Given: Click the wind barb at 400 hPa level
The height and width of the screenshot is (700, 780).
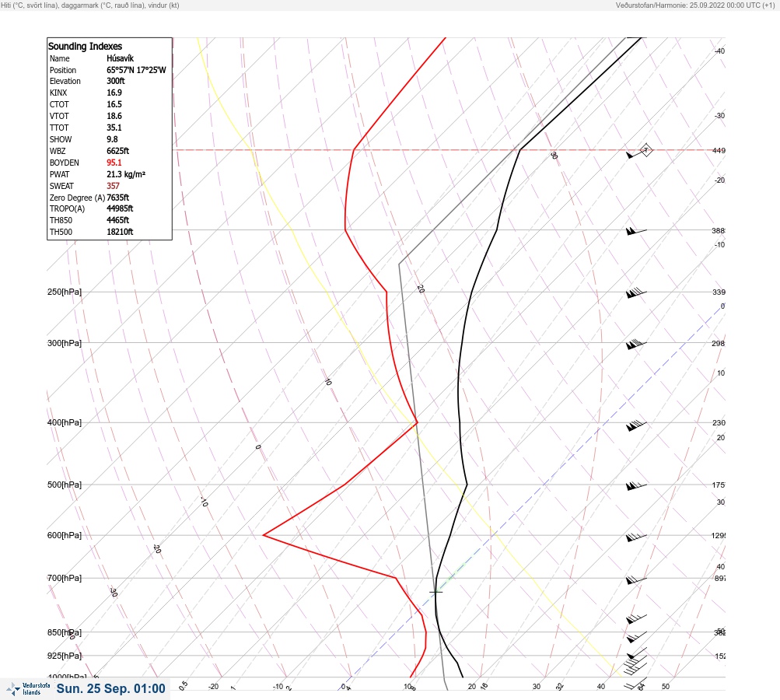Looking at the screenshot, I should pos(636,425).
